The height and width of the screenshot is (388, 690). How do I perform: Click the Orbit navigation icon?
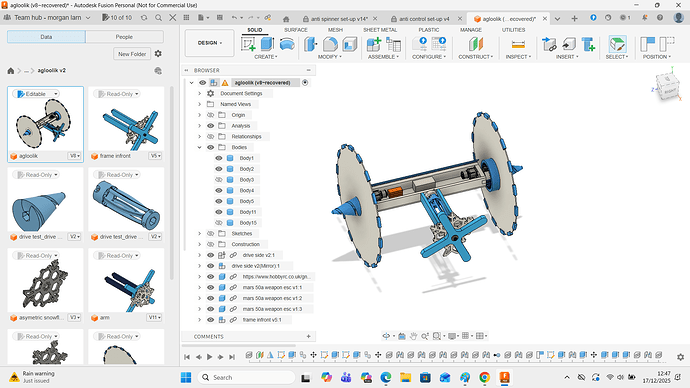[386, 336]
